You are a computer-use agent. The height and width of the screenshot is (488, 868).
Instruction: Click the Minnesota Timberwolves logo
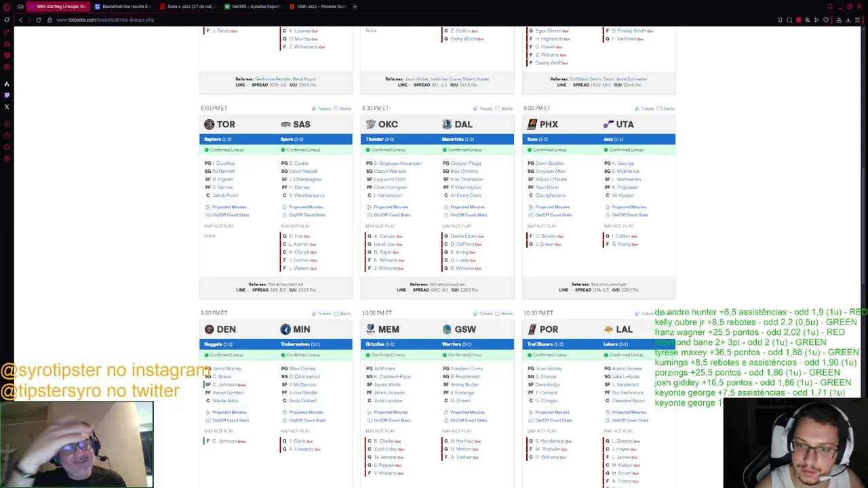[285, 329]
